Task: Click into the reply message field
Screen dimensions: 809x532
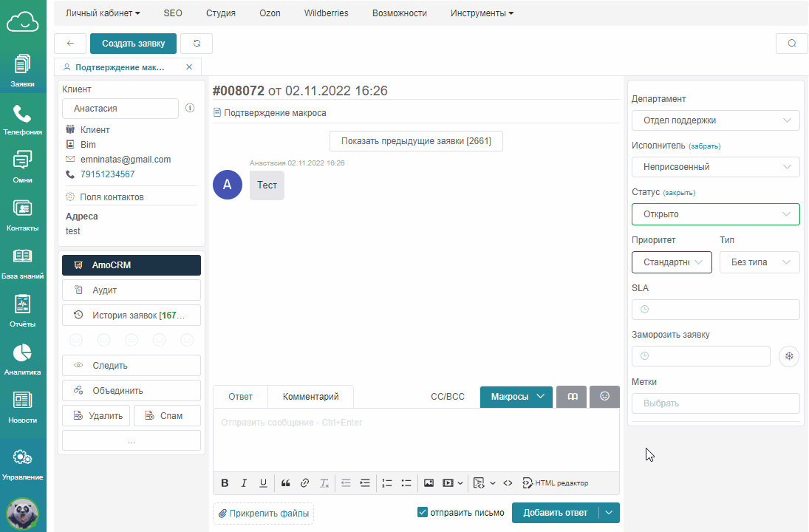Action: coord(416,440)
